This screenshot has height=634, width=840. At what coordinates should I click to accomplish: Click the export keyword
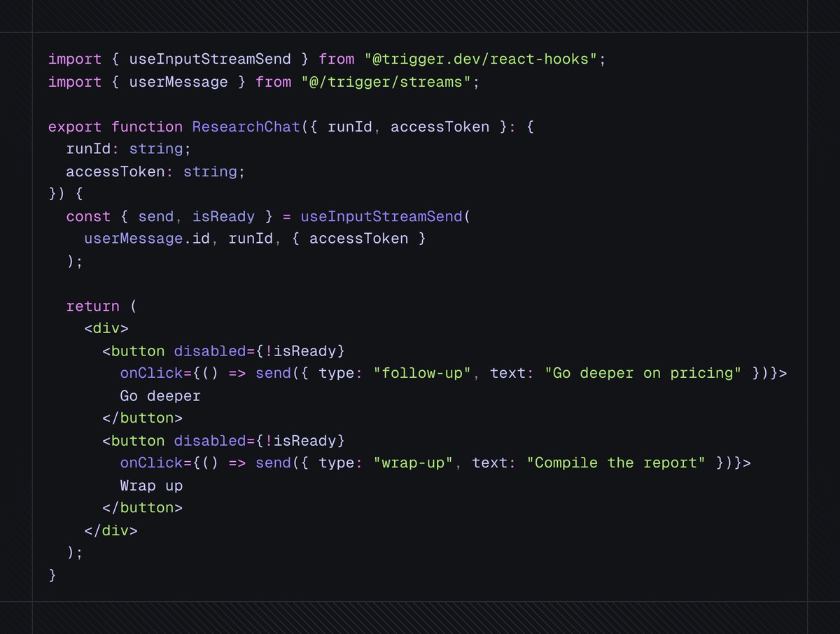coord(75,127)
